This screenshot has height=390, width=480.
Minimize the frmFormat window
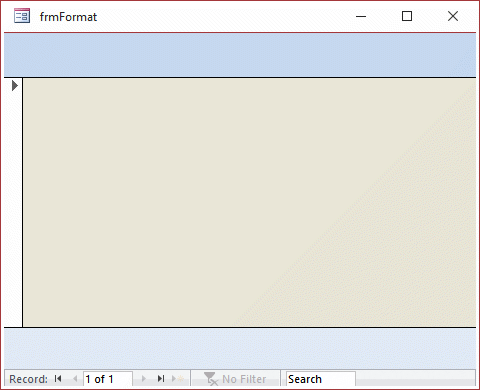(361, 16)
